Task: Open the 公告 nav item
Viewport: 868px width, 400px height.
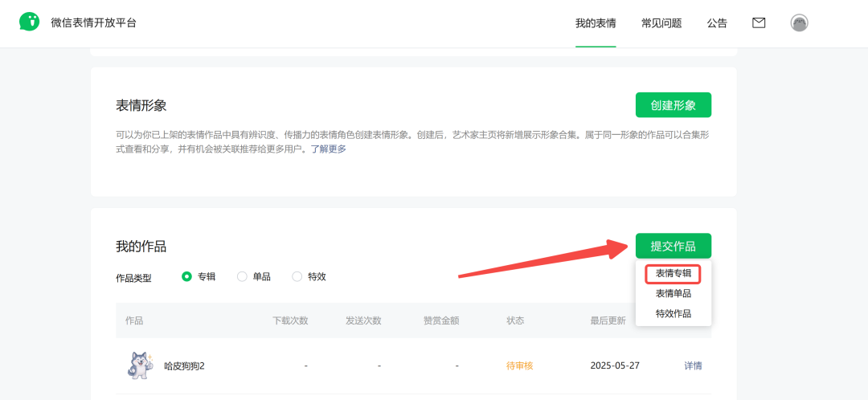Action: coord(717,23)
